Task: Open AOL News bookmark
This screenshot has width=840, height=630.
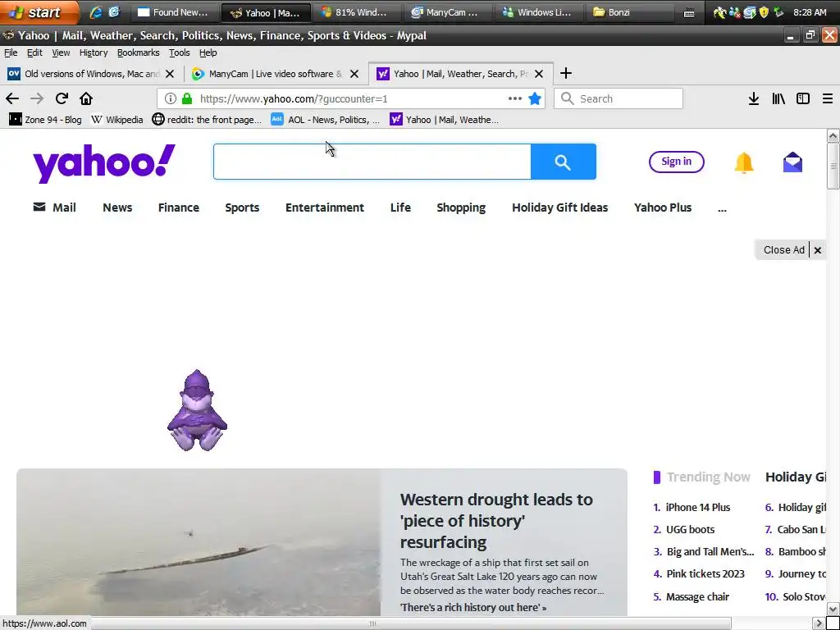Action: point(325,120)
